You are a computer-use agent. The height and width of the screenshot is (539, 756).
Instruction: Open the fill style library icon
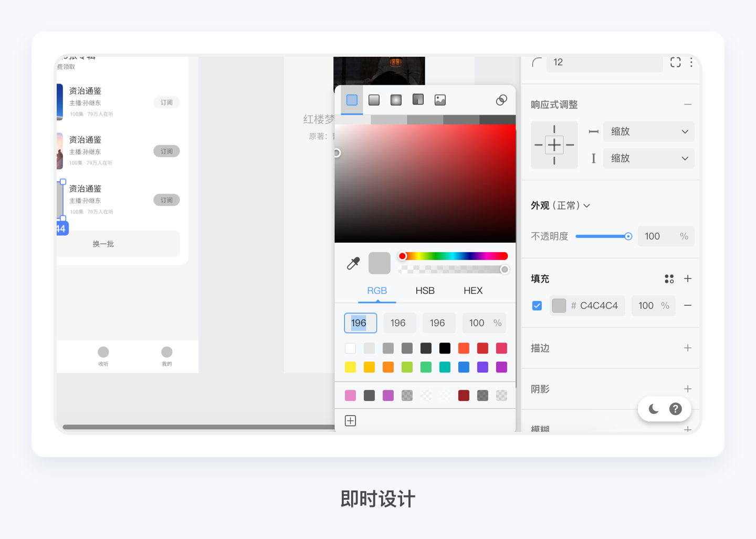[x=669, y=278]
